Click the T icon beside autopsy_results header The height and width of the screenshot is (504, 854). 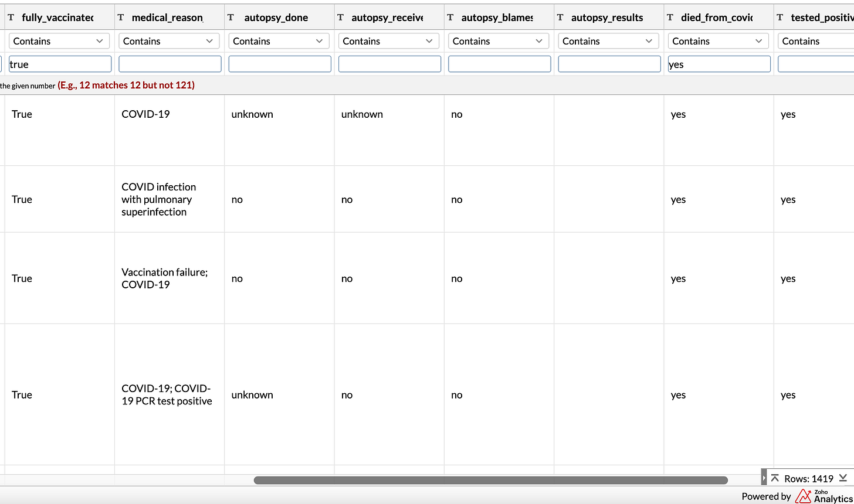click(560, 18)
